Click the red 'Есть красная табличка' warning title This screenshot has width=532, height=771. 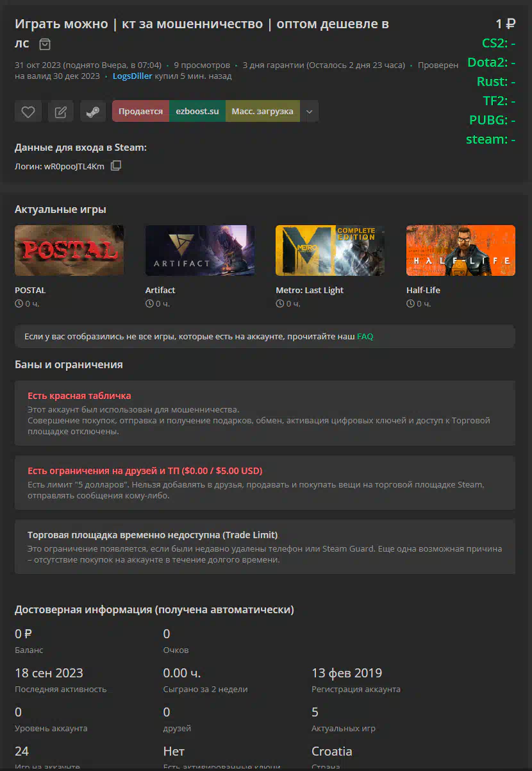click(x=79, y=396)
